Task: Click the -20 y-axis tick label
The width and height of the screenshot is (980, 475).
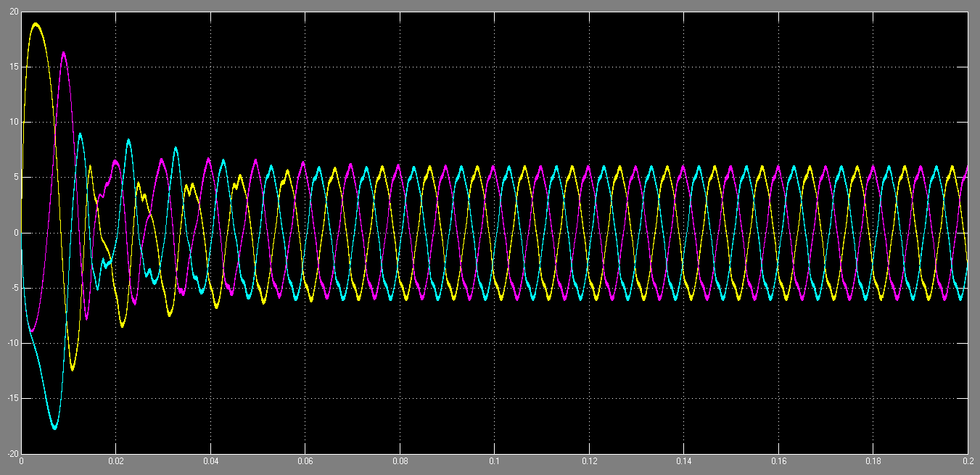Action: 12,453
